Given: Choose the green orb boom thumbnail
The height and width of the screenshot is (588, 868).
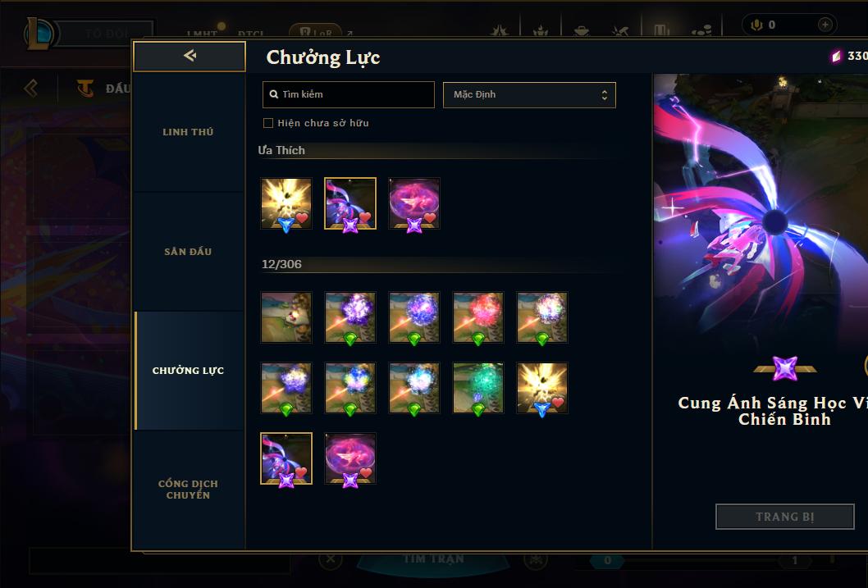Looking at the screenshot, I should click(x=478, y=388).
